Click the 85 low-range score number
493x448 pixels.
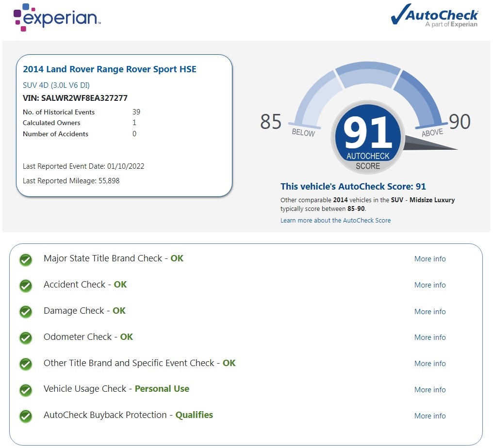[271, 122]
